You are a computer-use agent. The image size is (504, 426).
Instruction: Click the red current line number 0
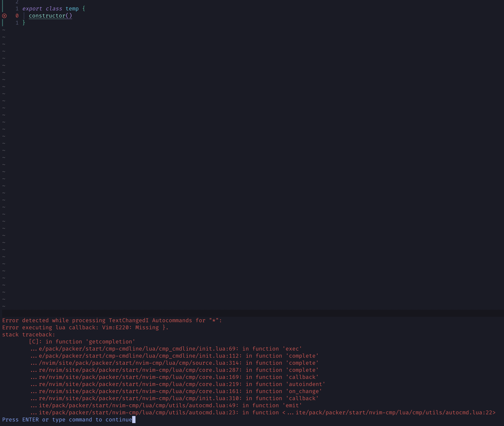point(17,16)
